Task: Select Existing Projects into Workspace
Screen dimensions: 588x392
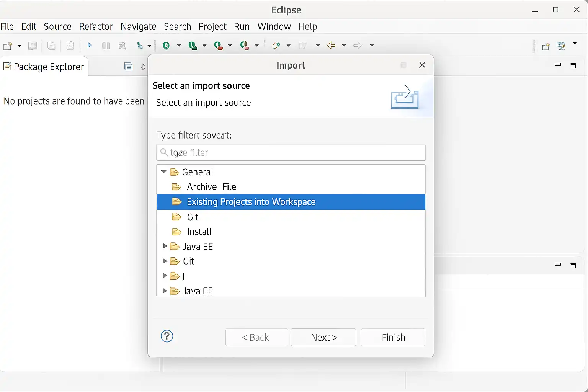Action: coord(291,202)
